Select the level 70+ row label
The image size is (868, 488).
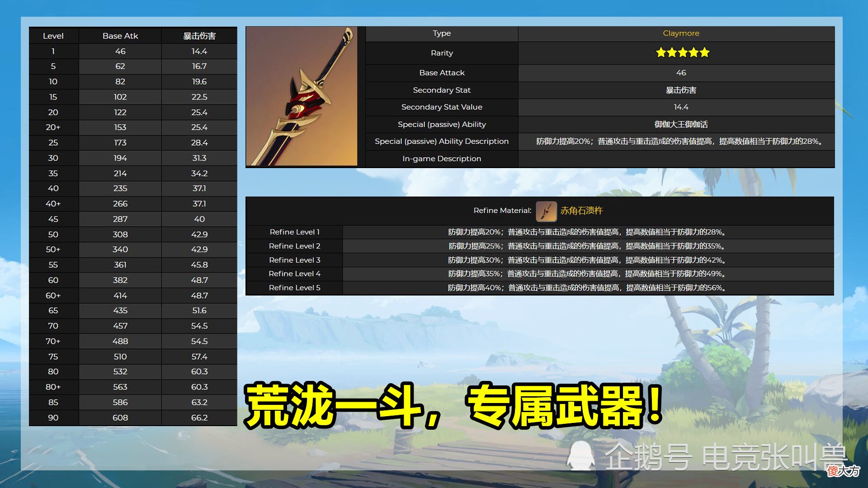coord(53,342)
